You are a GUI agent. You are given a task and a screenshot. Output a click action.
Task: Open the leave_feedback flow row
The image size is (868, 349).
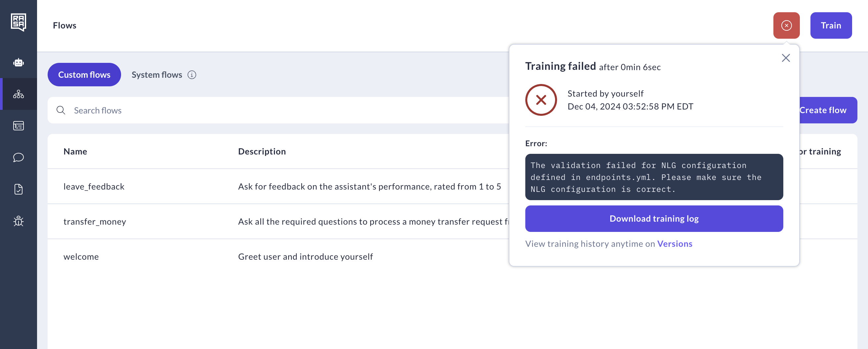click(x=94, y=187)
